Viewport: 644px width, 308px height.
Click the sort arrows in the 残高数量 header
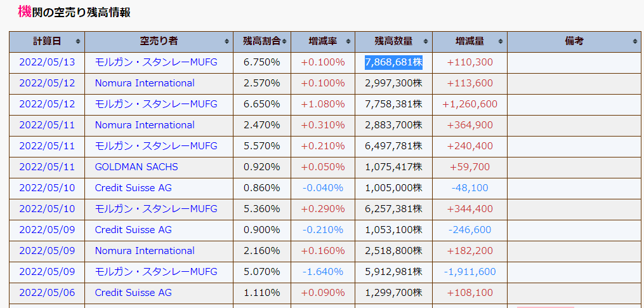pyautogui.click(x=426, y=41)
